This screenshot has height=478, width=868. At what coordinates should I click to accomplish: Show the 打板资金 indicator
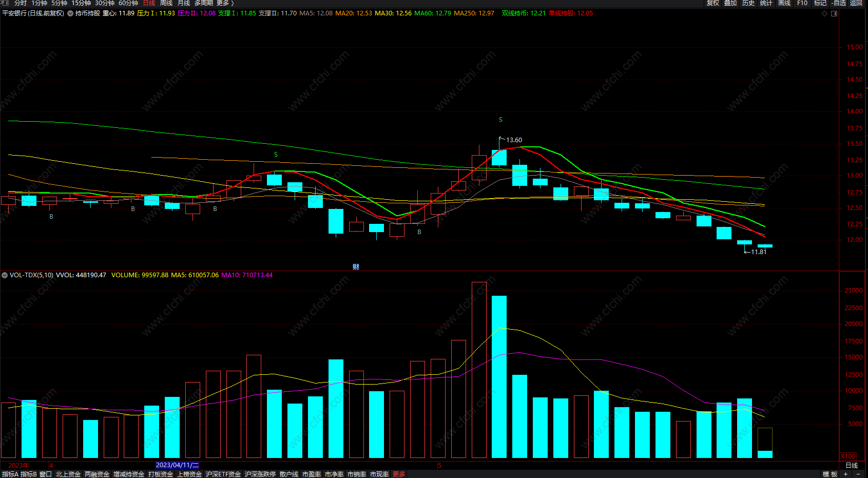click(x=161, y=474)
